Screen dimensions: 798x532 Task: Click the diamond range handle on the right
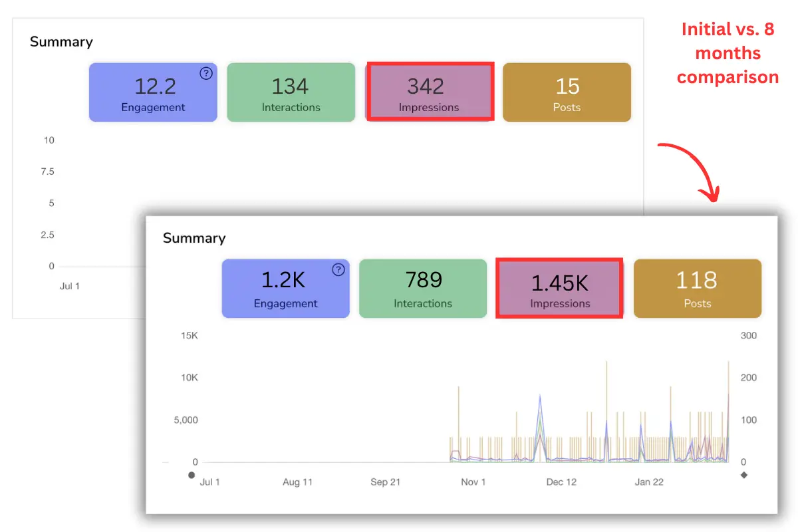744,475
